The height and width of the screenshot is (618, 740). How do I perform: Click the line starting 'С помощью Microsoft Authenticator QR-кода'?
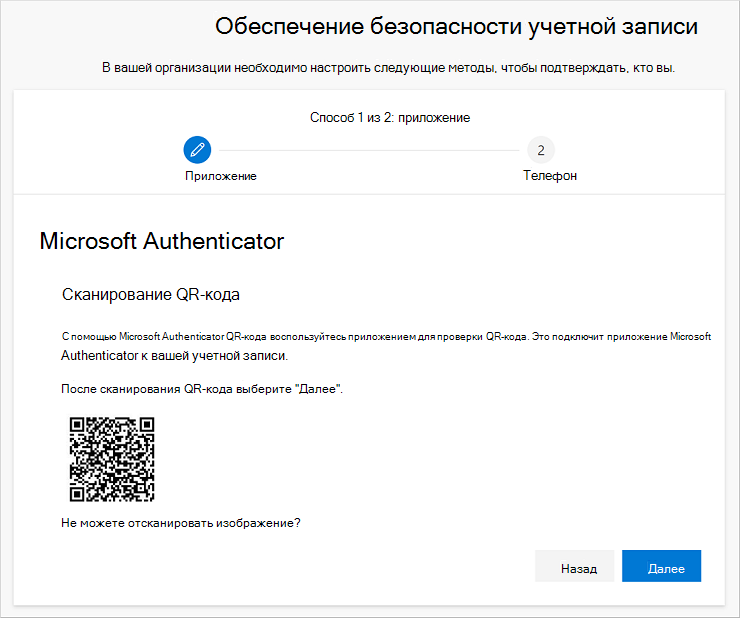387,337
